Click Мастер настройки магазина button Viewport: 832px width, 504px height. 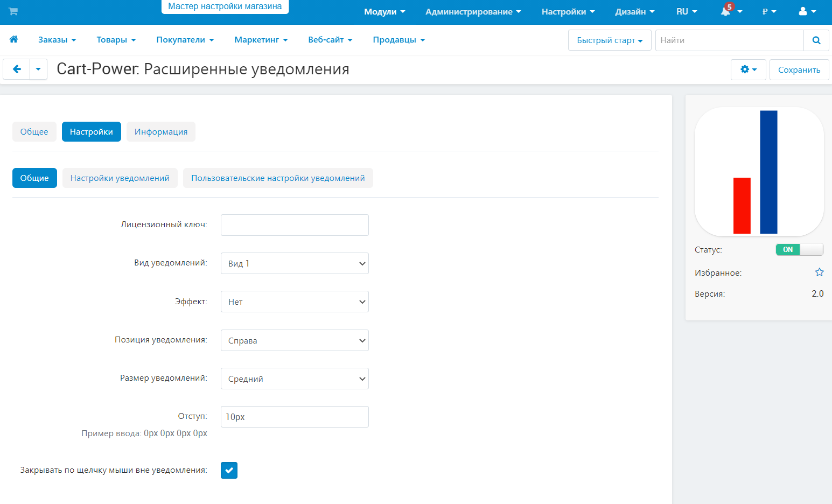pos(225,6)
